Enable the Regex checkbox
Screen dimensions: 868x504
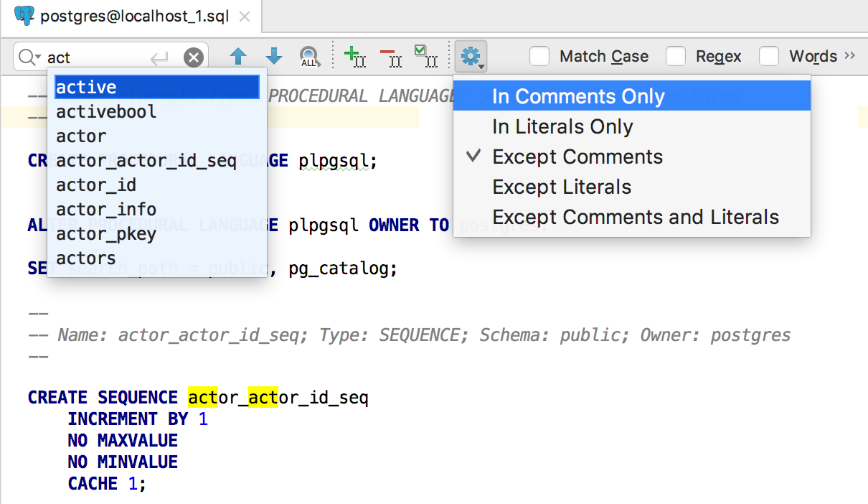click(x=676, y=56)
